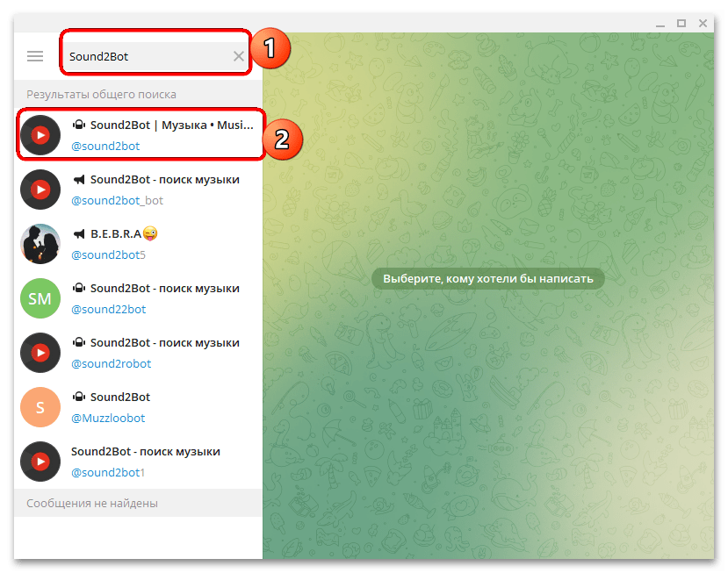Open the hamburger main menu
728x573 pixels.
coord(35,56)
